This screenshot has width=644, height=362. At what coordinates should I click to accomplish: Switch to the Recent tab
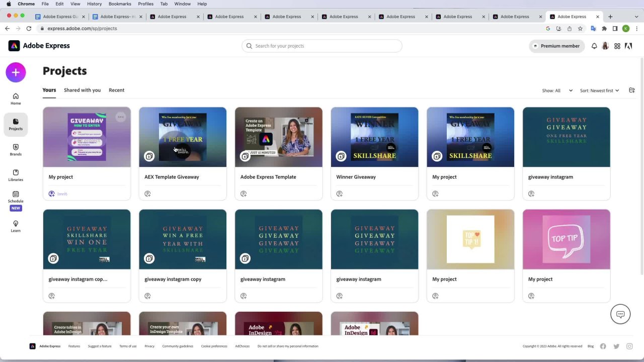pyautogui.click(x=116, y=90)
